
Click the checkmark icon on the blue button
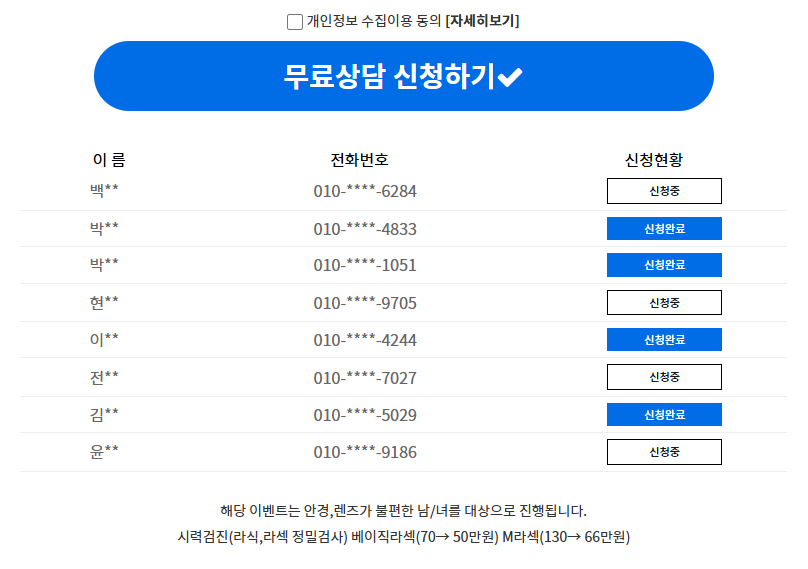(x=510, y=77)
